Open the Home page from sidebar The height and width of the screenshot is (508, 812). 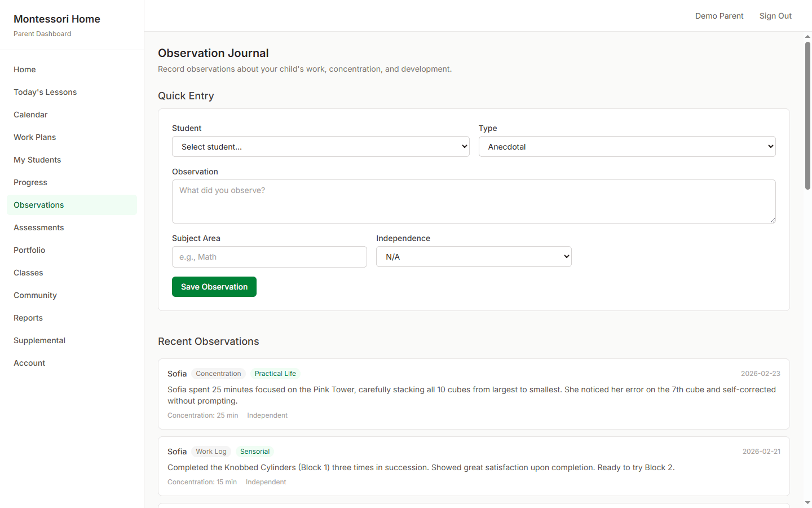coord(24,69)
